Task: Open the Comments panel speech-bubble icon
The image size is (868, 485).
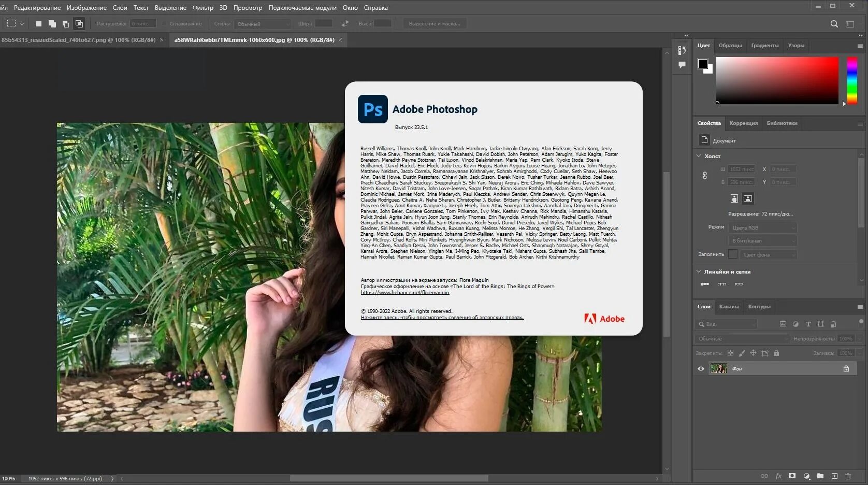Action: [682, 65]
